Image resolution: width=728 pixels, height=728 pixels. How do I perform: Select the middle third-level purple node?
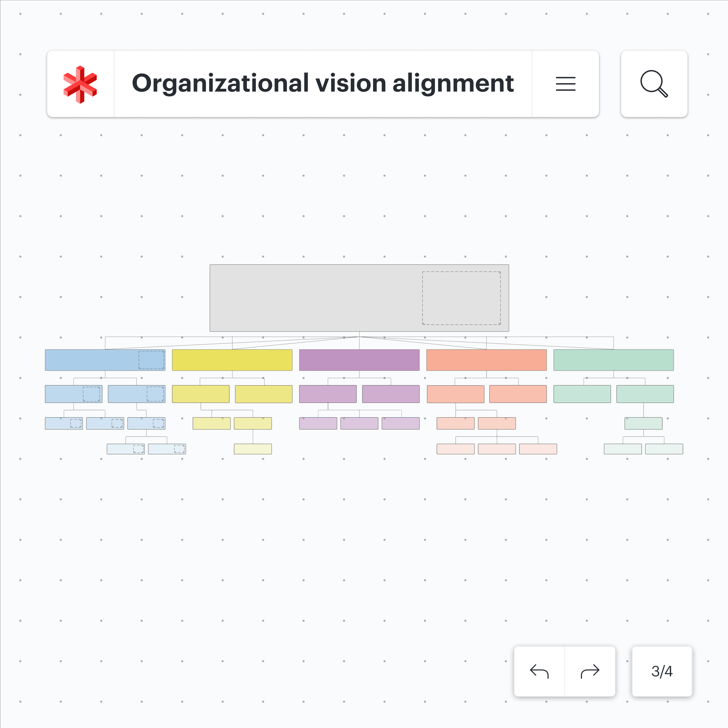359,423
